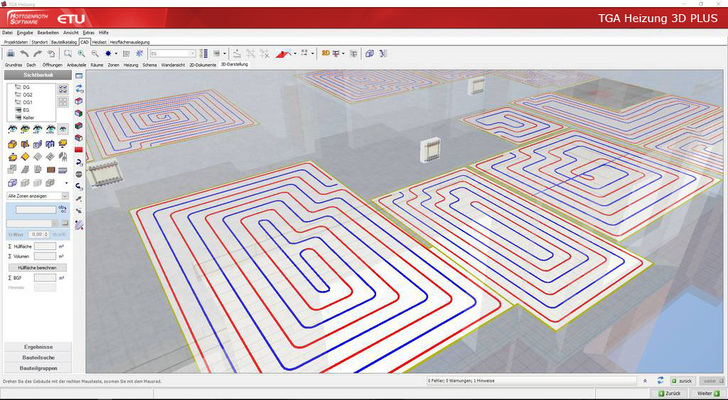The image size is (728, 400).
Task: Click the Volumen value field
Action: tap(45, 256)
